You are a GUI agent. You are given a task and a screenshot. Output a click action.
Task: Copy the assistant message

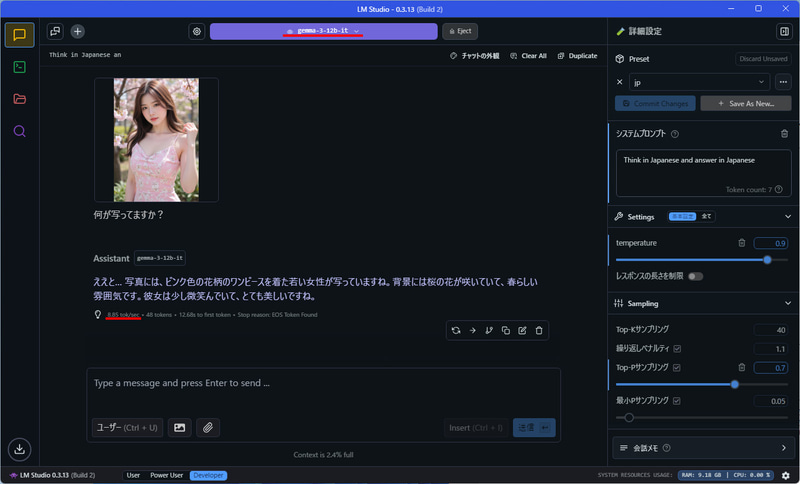click(506, 330)
